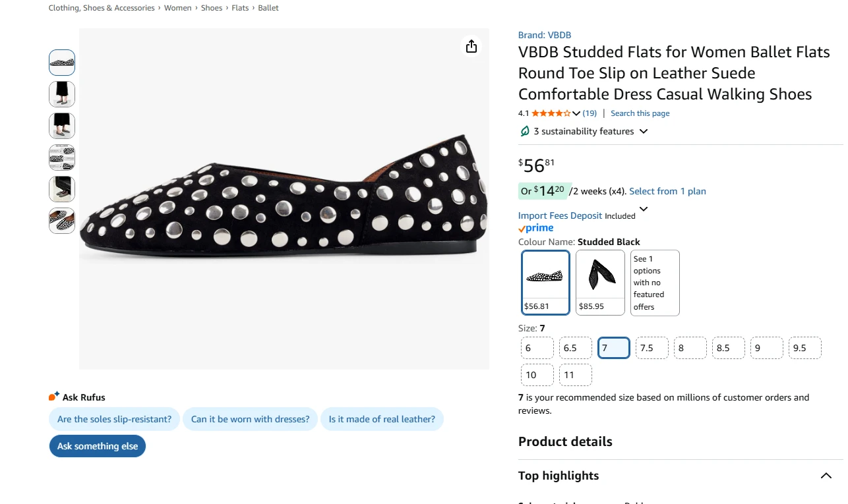Viewport: 848px width, 504px height.
Task: Select size 11
Action: point(576,375)
